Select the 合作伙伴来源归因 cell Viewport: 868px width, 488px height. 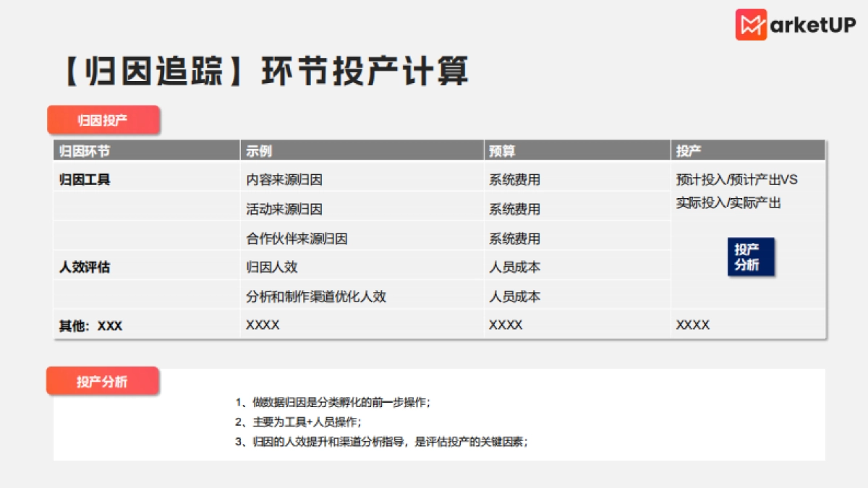(x=297, y=238)
